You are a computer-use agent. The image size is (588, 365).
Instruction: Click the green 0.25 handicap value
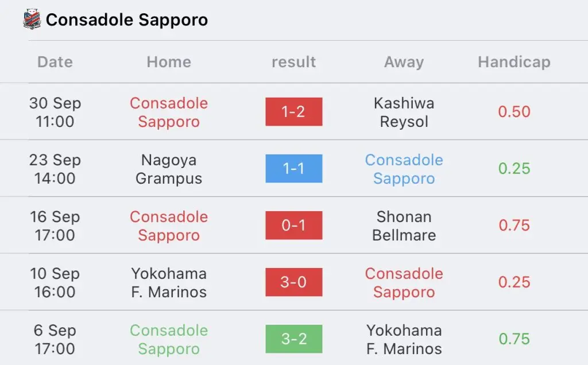pos(514,169)
